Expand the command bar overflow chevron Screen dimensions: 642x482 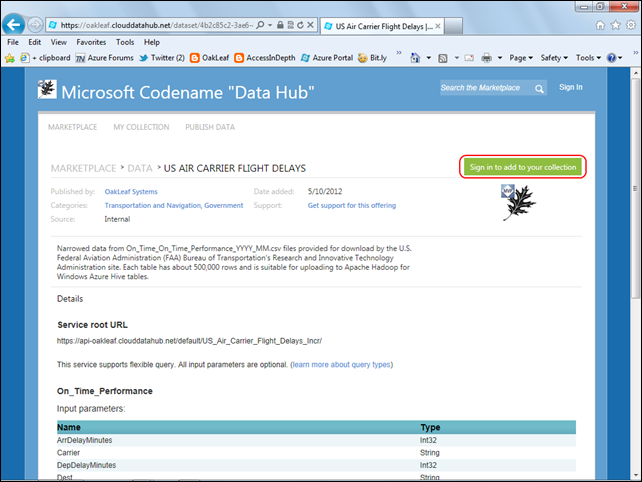click(635, 53)
